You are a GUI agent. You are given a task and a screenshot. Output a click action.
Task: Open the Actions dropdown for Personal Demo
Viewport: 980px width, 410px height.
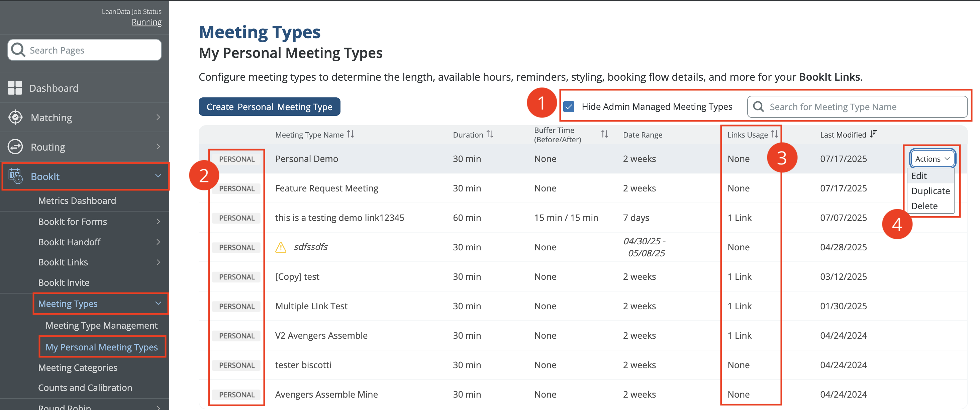click(x=932, y=159)
